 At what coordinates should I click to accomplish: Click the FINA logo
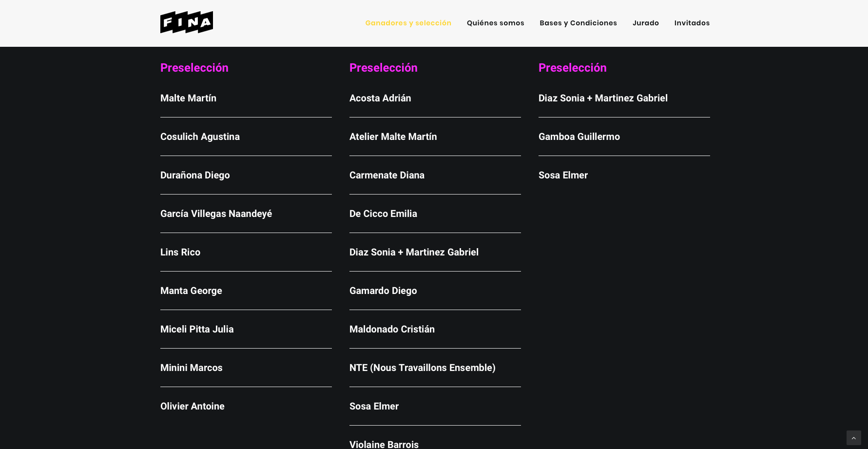click(x=186, y=22)
